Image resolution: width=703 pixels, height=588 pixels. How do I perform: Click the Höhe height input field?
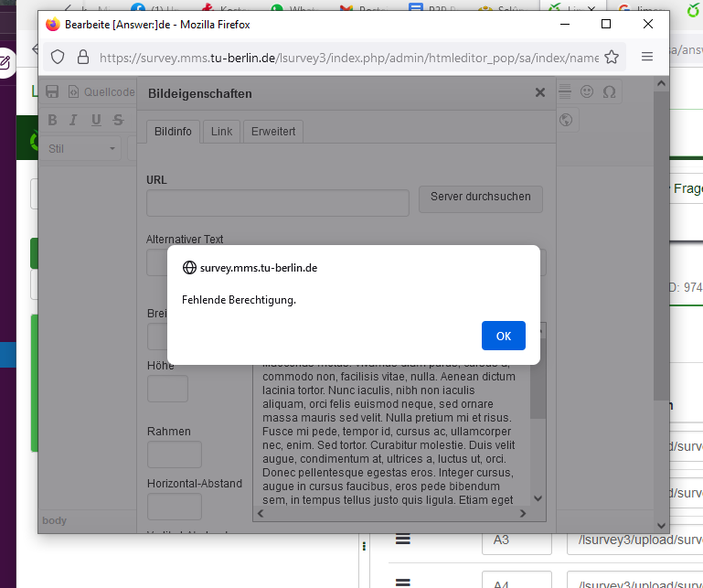click(x=167, y=389)
